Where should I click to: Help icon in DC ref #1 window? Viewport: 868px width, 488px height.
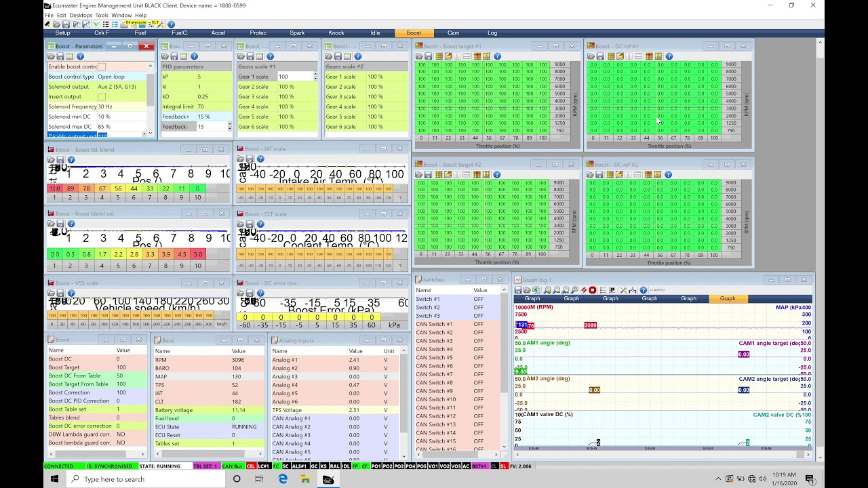tap(669, 56)
